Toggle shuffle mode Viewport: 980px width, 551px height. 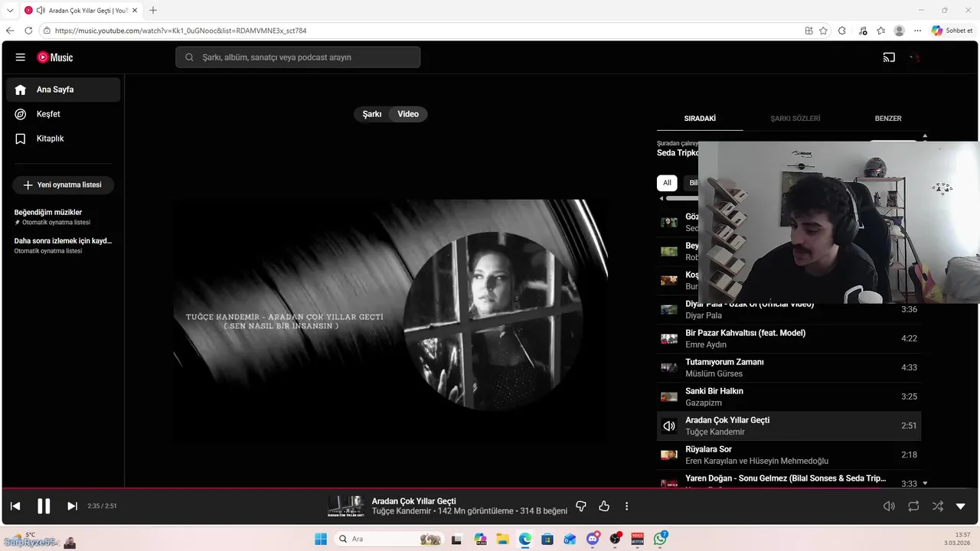pos(937,506)
